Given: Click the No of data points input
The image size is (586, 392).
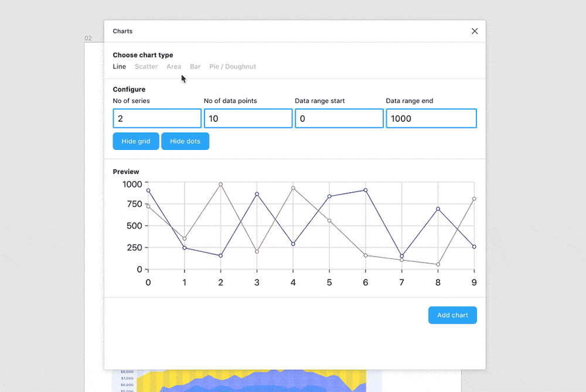Looking at the screenshot, I should (248, 118).
